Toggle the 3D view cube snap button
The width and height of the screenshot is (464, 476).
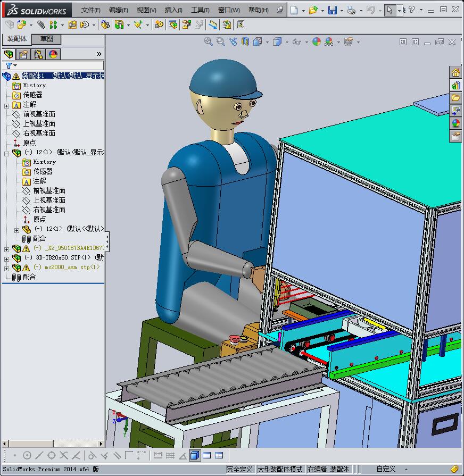195,455
